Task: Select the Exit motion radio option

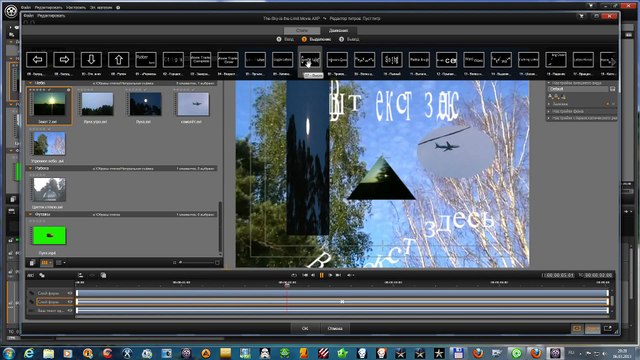Action: 342,39
